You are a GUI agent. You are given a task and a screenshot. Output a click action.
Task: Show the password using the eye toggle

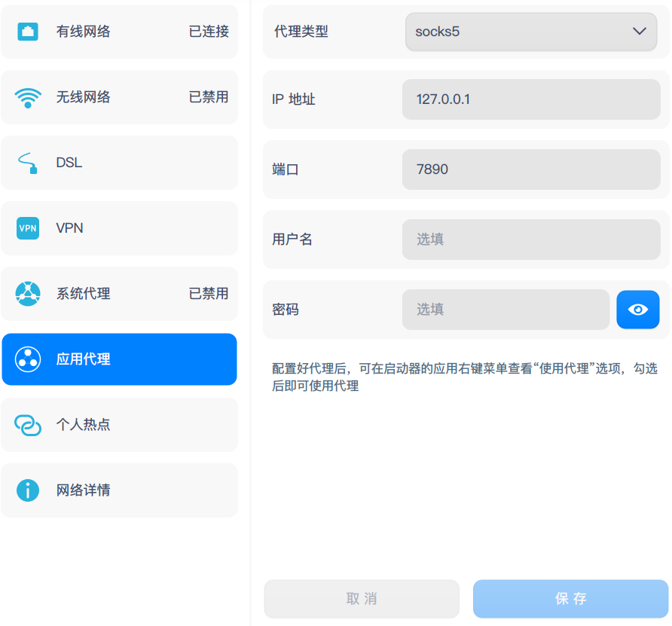(637, 309)
